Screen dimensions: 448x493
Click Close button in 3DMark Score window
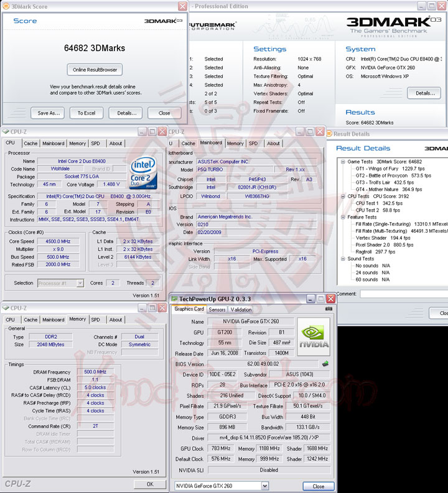point(164,113)
